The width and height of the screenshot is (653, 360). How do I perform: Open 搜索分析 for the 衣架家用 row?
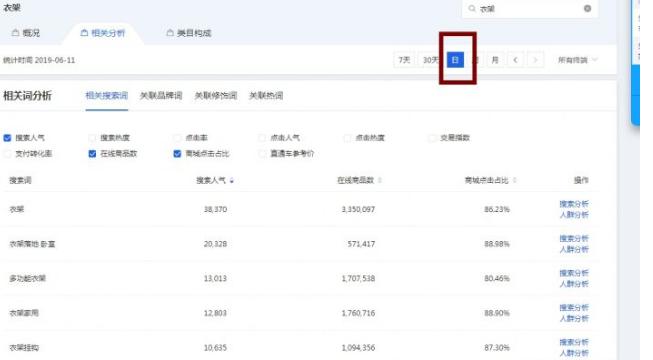[574, 308]
